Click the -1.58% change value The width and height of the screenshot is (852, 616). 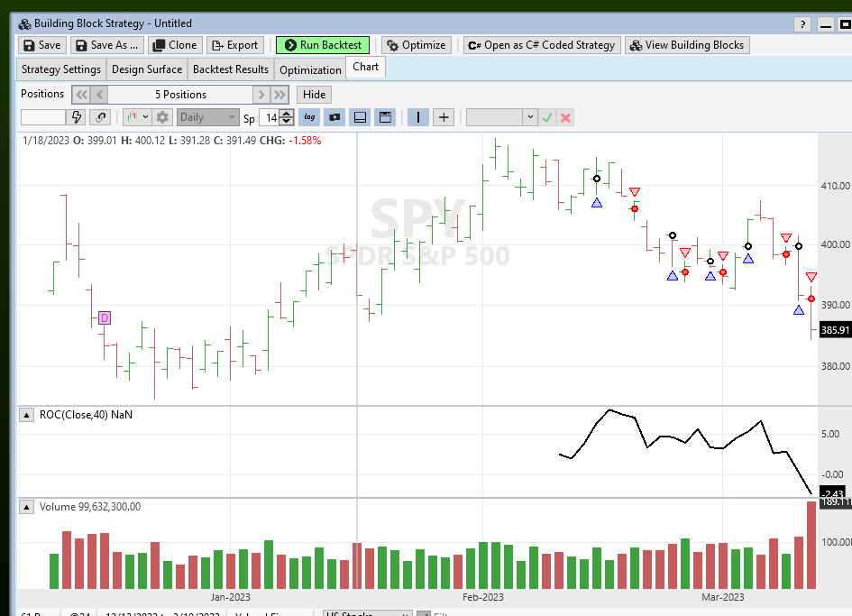pyautogui.click(x=305, y=141)
